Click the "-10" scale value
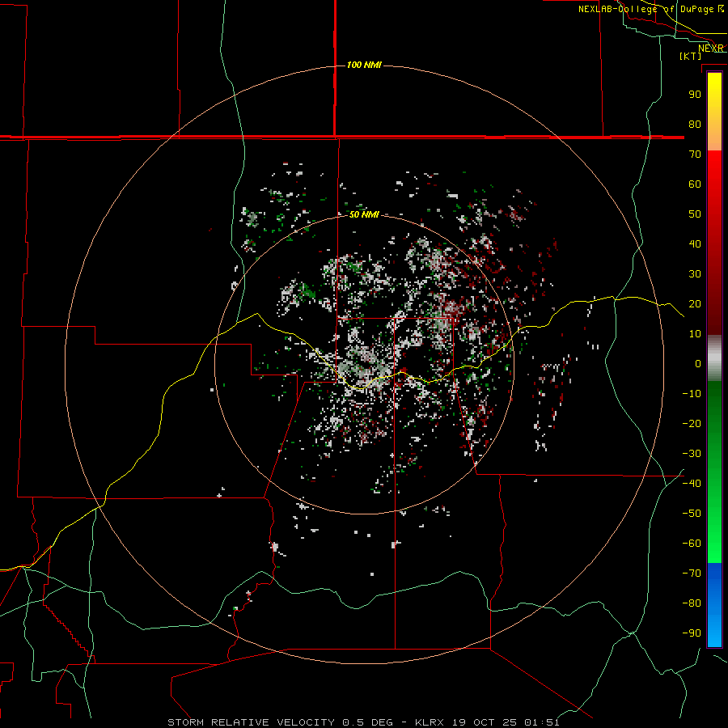The height and width of the screenshot is (728, 728). (692, 394)
